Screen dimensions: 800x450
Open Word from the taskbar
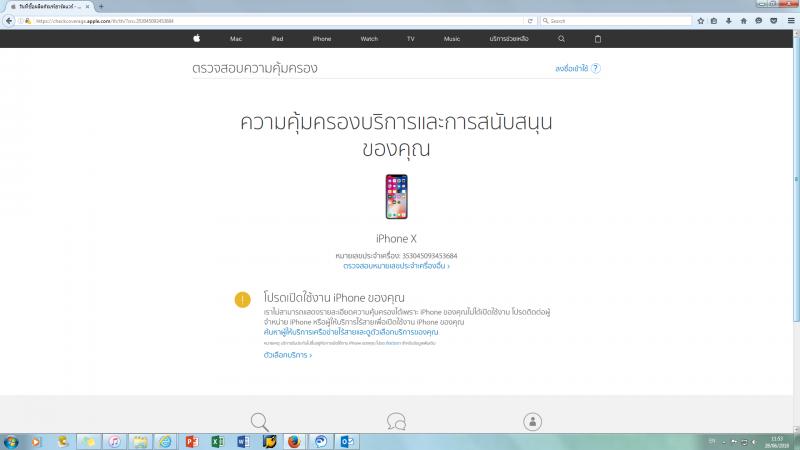[x=243, y=442]
